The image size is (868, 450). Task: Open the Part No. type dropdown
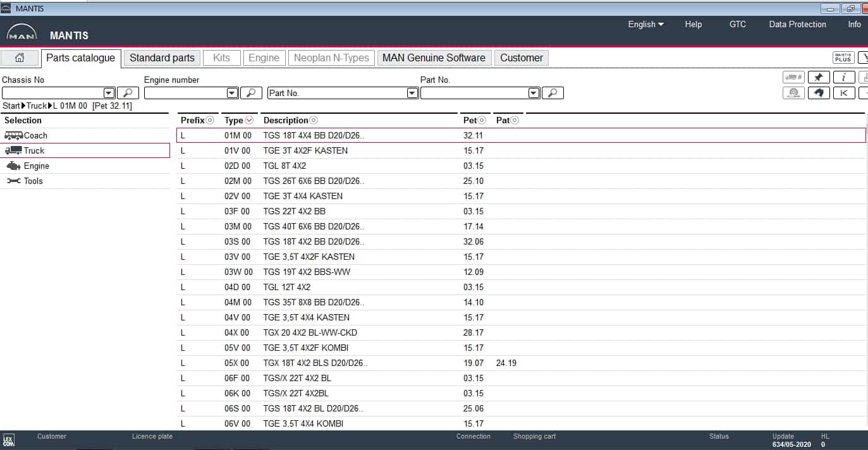coord(412,93)
